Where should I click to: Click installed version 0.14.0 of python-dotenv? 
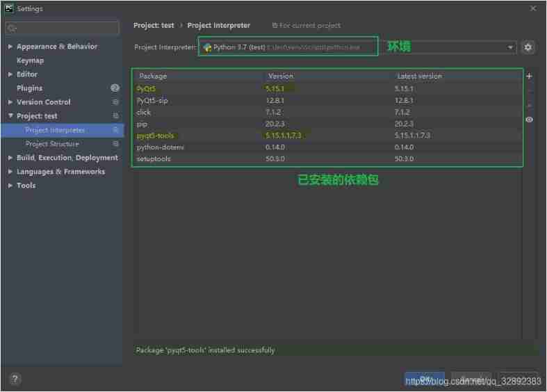click(x=275, y=147)
